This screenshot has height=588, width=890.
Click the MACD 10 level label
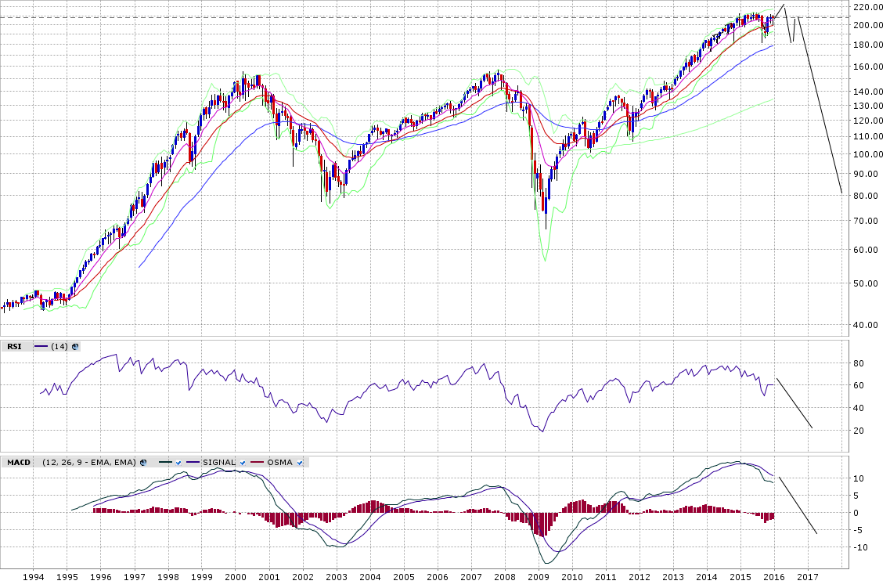tap(859, 478)
